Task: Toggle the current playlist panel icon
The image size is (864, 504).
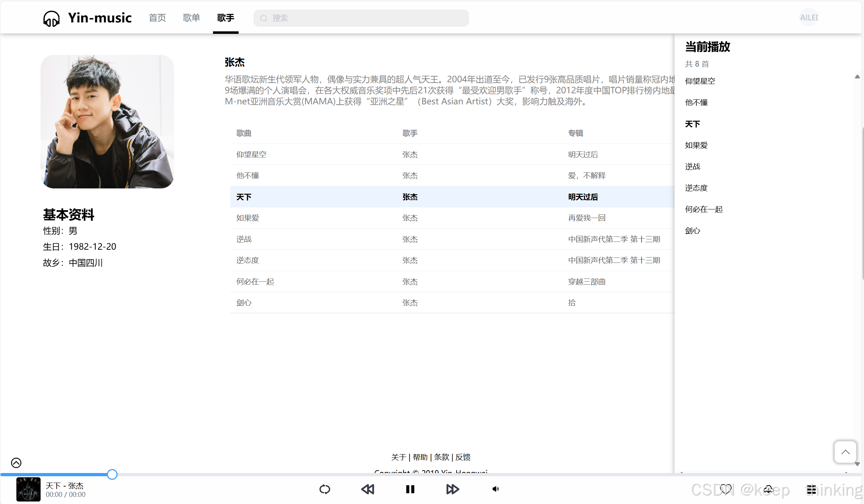Action: pyautogui.click(x=811, y=489)
